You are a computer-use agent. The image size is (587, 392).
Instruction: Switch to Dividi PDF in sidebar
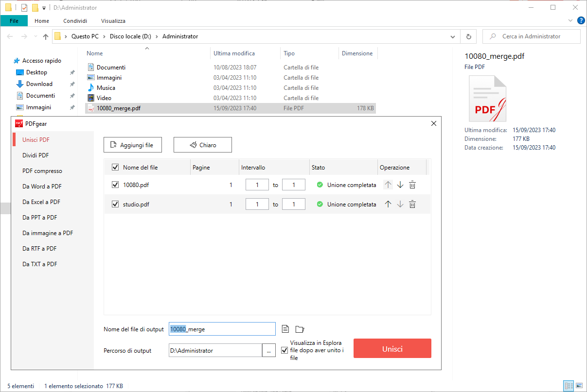(36, 155)
